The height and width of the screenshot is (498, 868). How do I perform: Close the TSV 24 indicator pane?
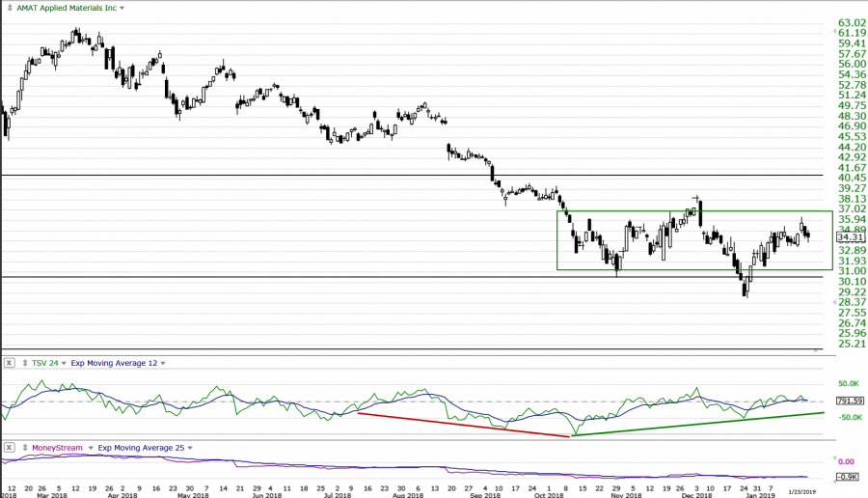pos(9,363)
